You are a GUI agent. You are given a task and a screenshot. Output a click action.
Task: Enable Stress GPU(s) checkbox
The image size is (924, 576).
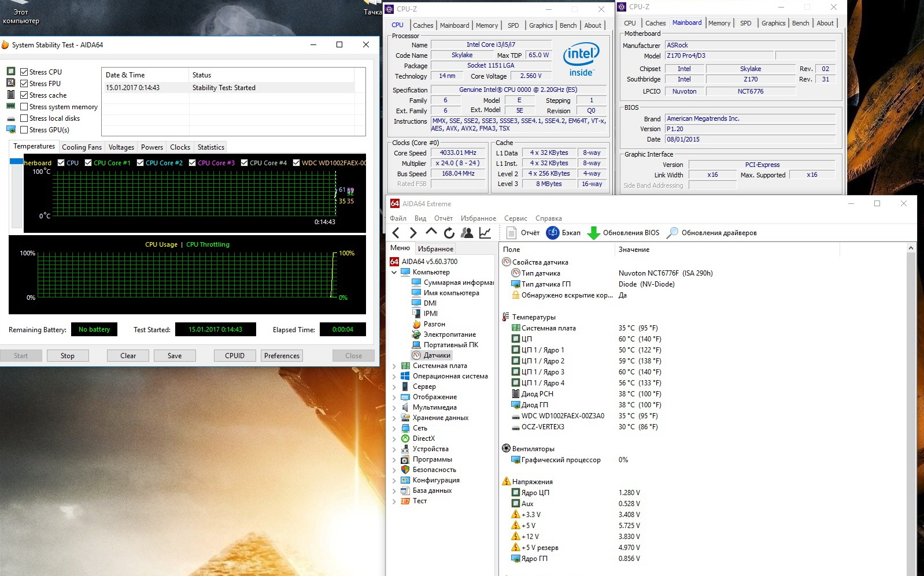(x=24, y=130)
